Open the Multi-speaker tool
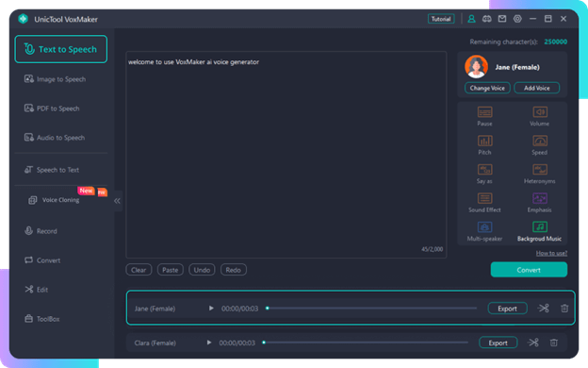This screenshot has width=588, height=368. tap(484, 227)
